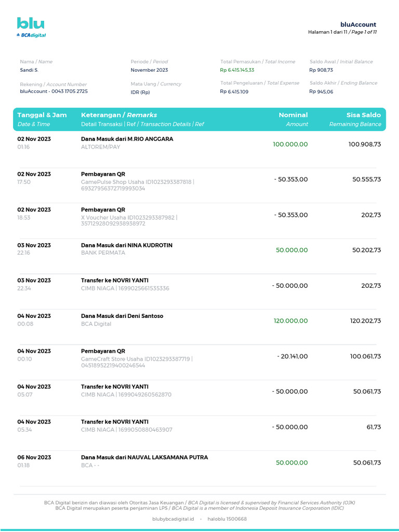
Task: Select the GamePulse Shop Usaha transaction detail
Action: click(x=137, y=185)
